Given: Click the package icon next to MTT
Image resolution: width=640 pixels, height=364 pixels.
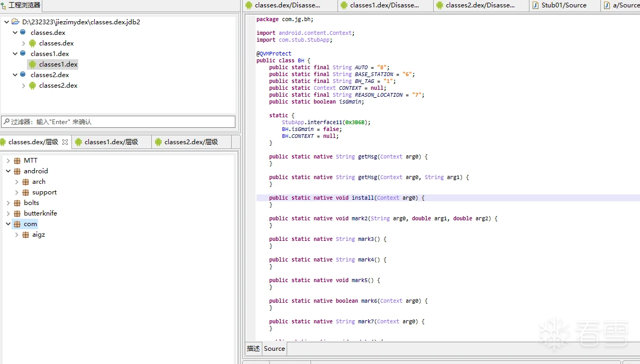Looking at the screenshot, I should 17,161.
